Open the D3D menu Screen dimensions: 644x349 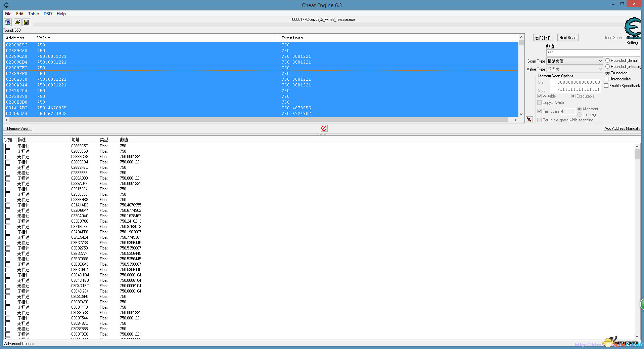pos(48,14)
